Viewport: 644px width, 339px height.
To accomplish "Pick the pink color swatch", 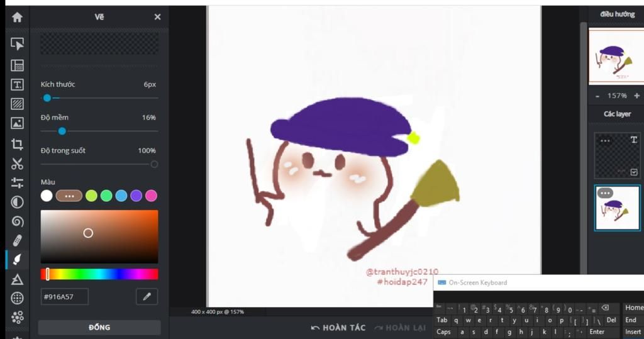I will pos(151,196).
